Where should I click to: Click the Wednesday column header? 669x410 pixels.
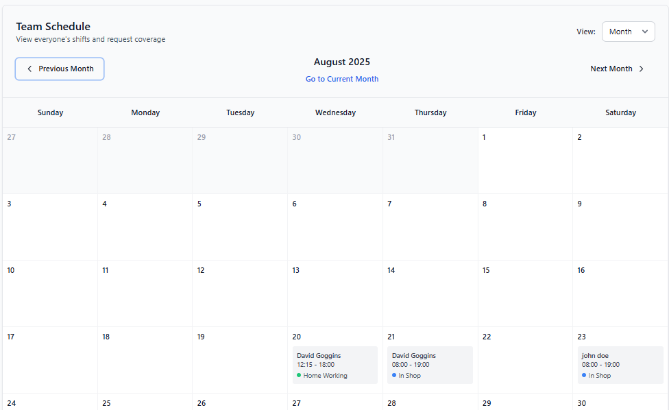click(335, 113)
